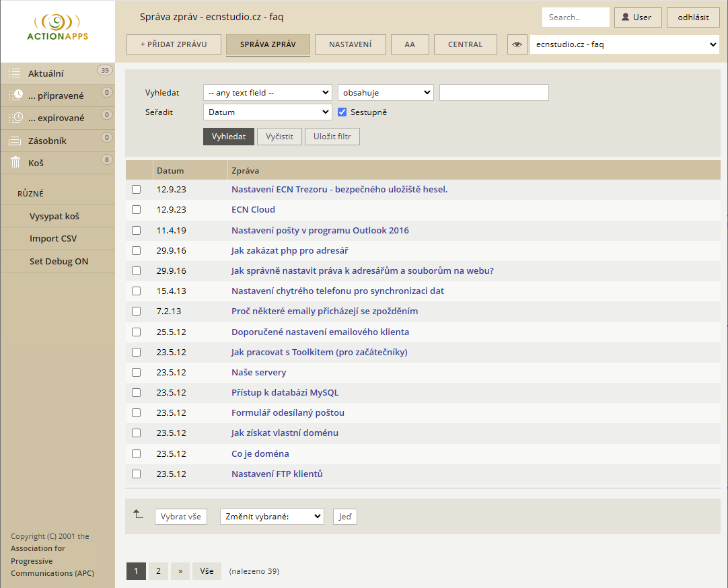Image resolution: width=728 pixels, height=588 pixels.
Task: Click the up-arrow icon beside Vybrat vše
Action: pos(138,515)
